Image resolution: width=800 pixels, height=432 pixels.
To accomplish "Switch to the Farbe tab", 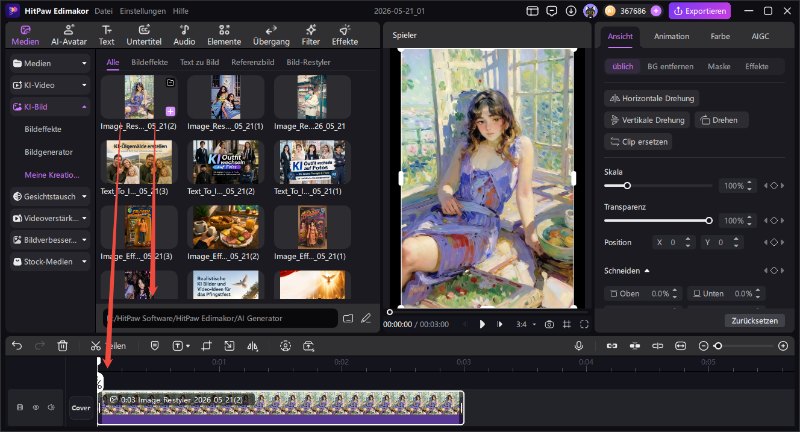I will pyautogui.click(x=720, y=36).
